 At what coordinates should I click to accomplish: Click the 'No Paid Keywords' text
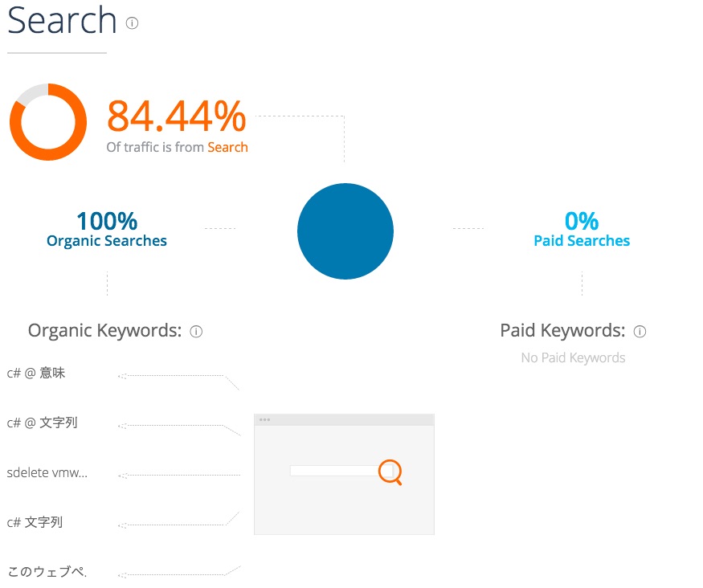[573, 357]
